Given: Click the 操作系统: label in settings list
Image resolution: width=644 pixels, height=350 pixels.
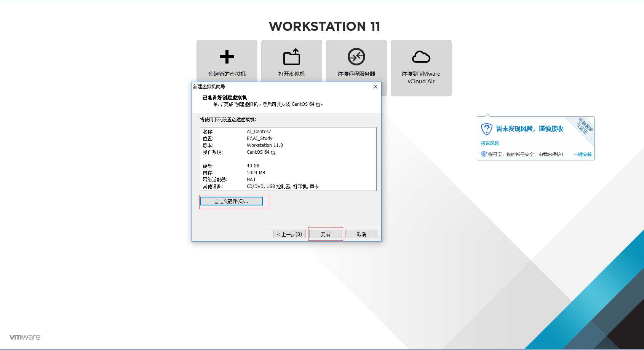Looking at the screenshot, I should click(x=213, y=152).
